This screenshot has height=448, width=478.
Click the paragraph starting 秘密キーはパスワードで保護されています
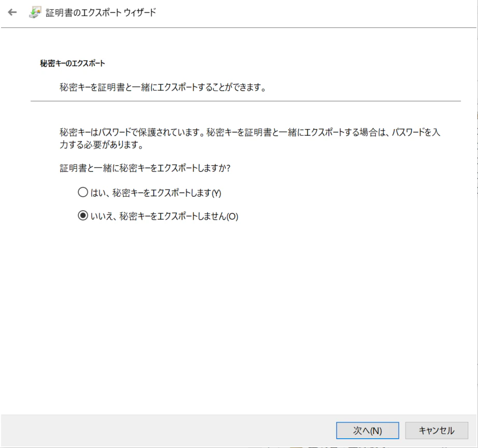pos(250,138)
